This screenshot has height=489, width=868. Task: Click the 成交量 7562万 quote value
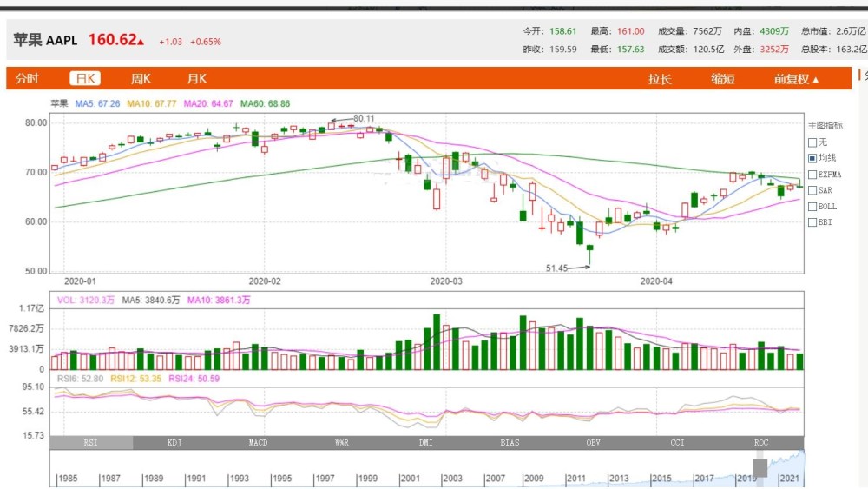point(690,31)
